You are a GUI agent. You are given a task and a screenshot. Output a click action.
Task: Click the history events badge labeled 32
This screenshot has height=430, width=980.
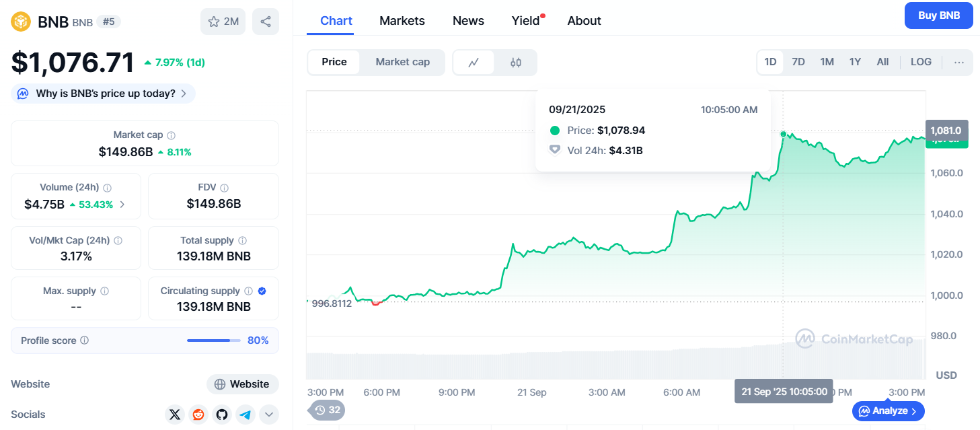coord(328,410)
